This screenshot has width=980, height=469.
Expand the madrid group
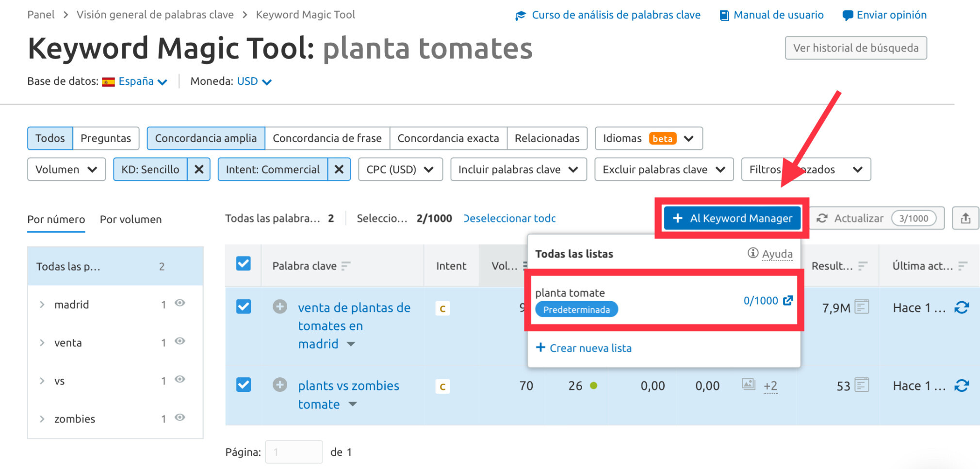[42, 305]
